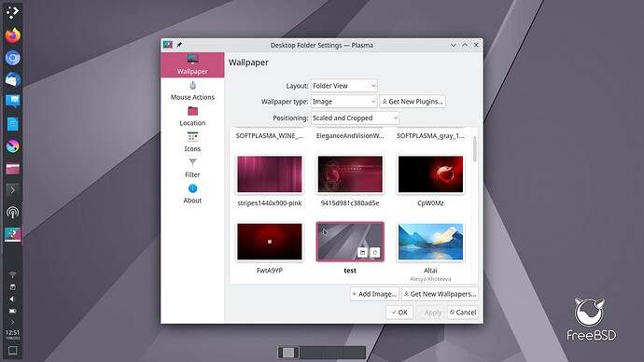Select the Desktop Folder Settings task entry
The width and height of the screenshot is (644, 362).
pos(13,234)
